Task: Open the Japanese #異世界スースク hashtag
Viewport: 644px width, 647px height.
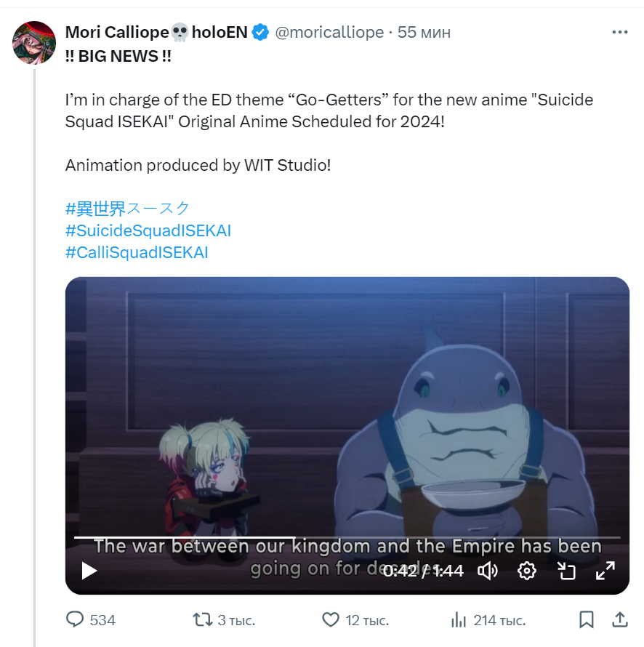Action: pos(127,209)
